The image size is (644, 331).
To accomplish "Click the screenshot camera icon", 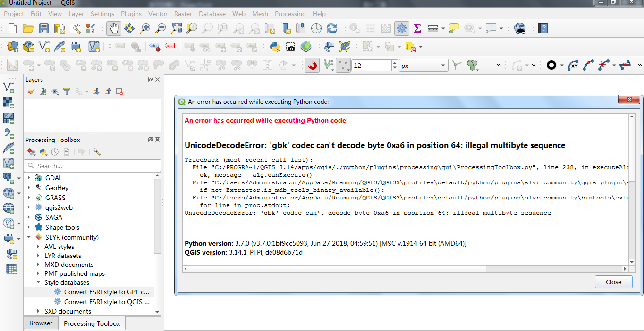I will click(290, 47).
